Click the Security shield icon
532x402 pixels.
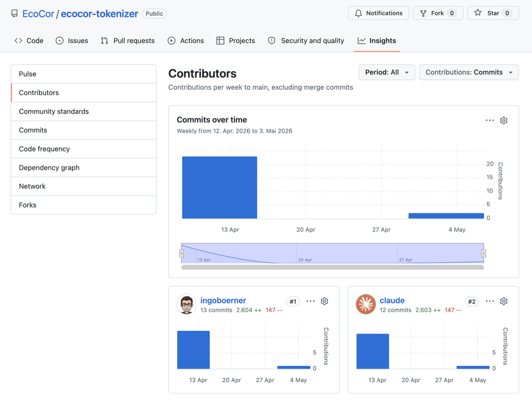[271, 41]
